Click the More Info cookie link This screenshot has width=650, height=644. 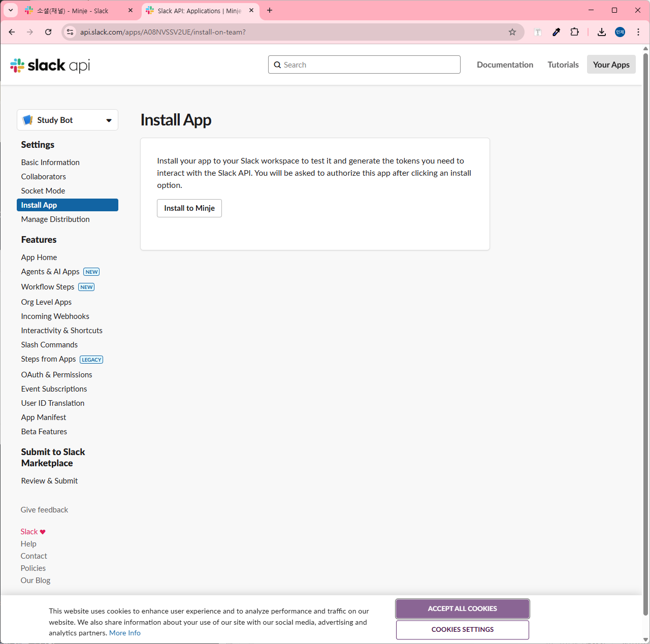(x=125, y=633)
